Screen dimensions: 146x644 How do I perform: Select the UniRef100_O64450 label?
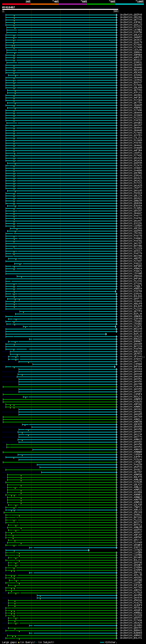pos(131,65)
